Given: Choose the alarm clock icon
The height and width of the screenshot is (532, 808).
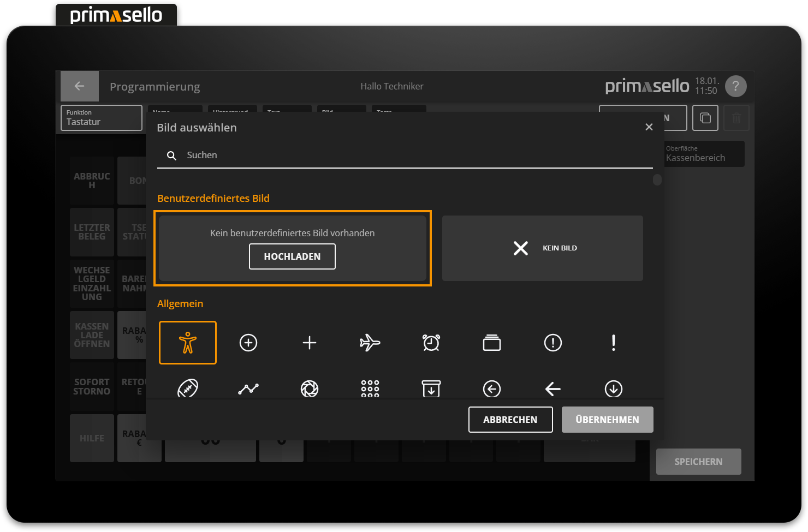Looking at the screenshot, I should pos(431,343).
